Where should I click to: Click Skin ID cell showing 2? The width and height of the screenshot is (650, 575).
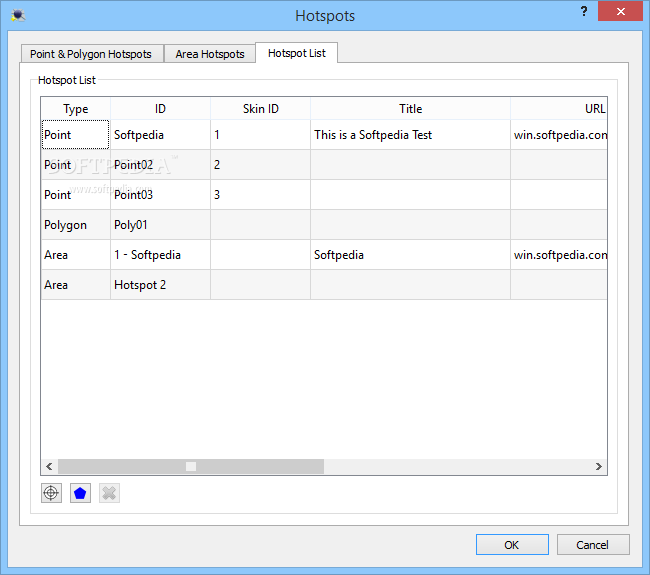coord(260,165)
